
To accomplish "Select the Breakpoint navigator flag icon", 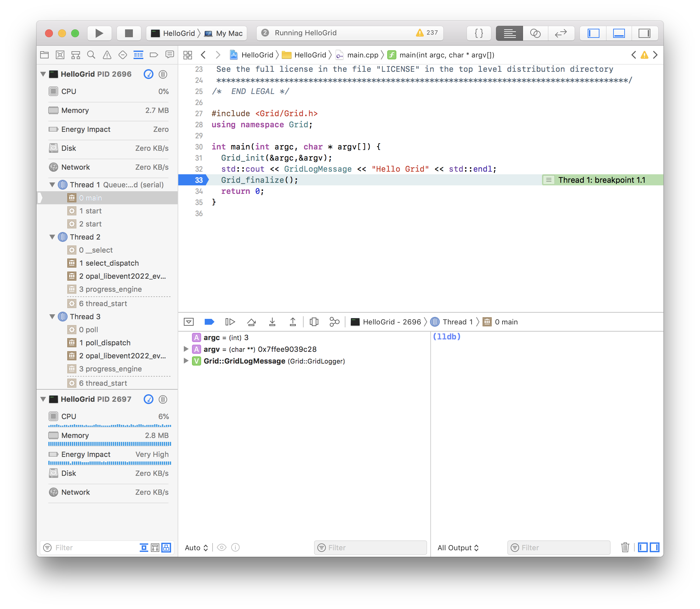I will coord(154,55).
